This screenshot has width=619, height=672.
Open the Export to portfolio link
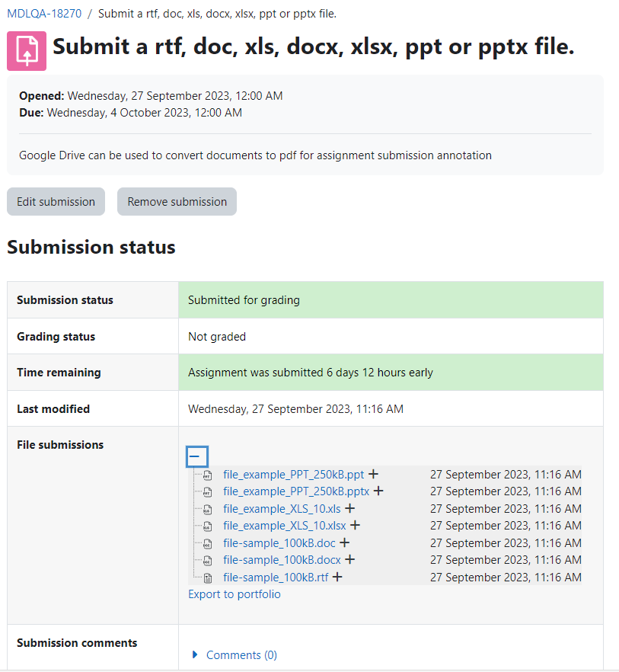[x=235, y=594]
